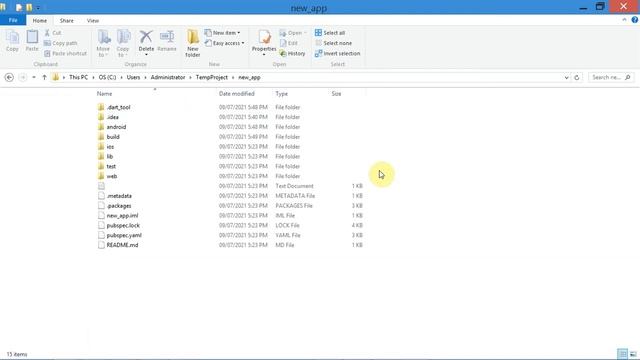Click the Edit ribbon button
This screenshot has width=640, height=360.
[x=289, y=43]
